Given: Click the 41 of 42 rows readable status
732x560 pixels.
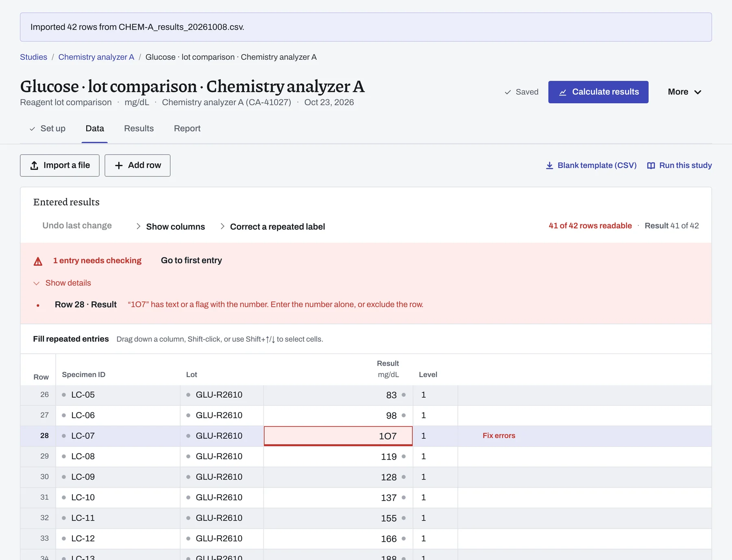Looking at the screenshot, I should point(590,226).
